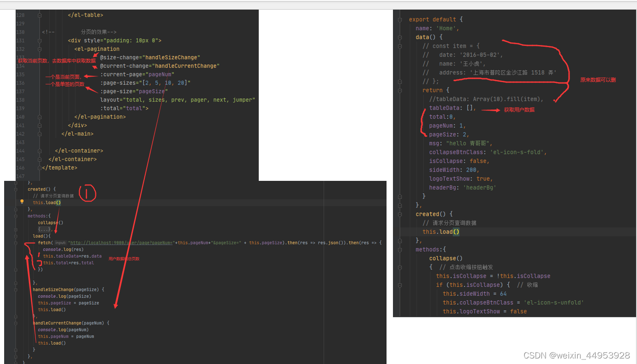The height and width of the screenshot is (364, 637).
Task: Toggle fold marker at </template> line 146
Action: tap(40, 168)
